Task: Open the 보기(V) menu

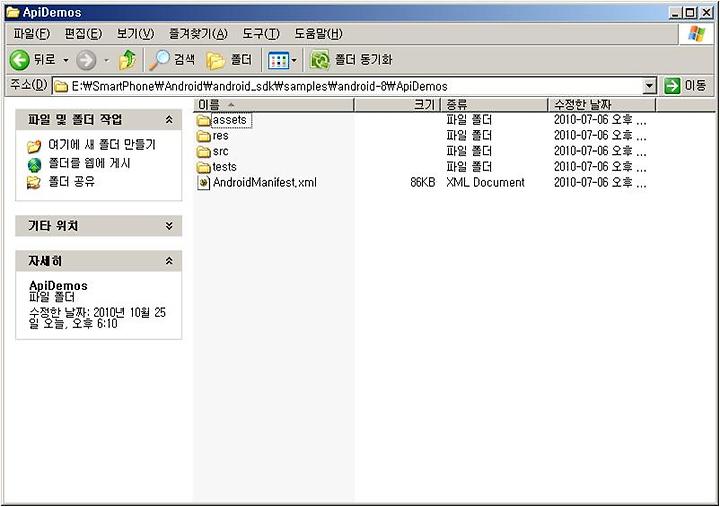Action: pyautogui.click(x=135, y=34)
